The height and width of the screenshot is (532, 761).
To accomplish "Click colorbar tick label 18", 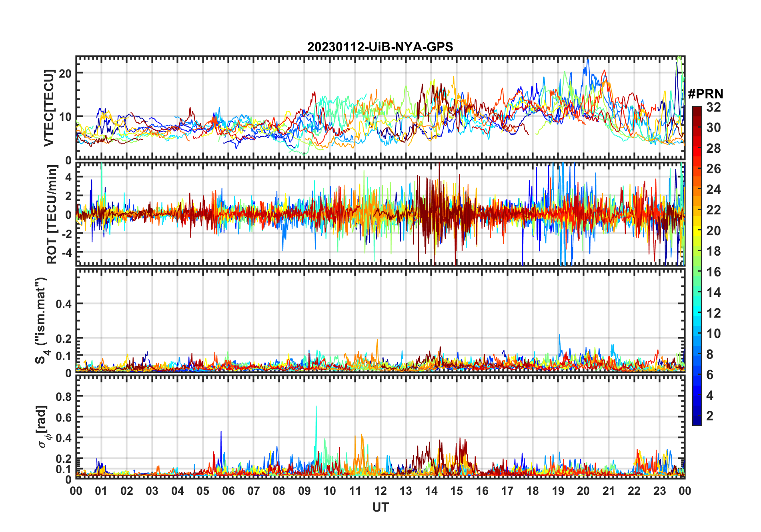I will tap(713, 251).
